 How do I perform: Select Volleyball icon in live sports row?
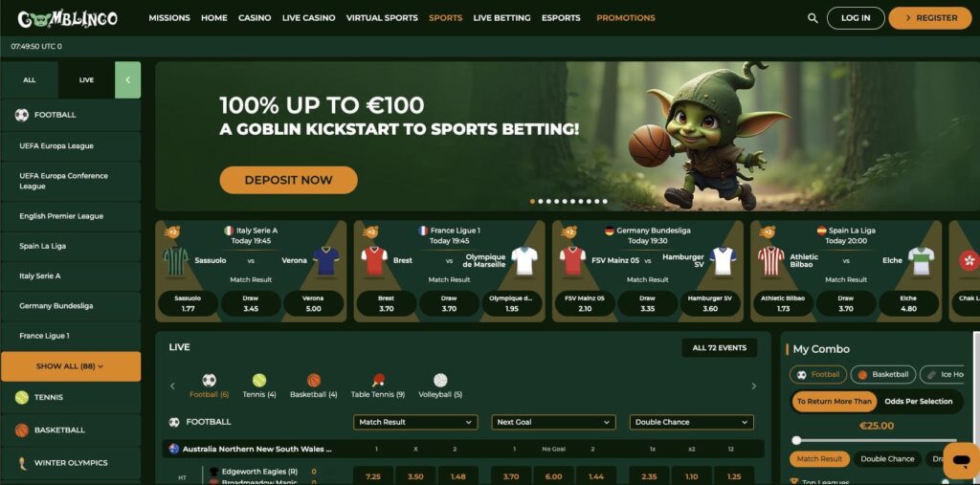click(x=440, y=380)
